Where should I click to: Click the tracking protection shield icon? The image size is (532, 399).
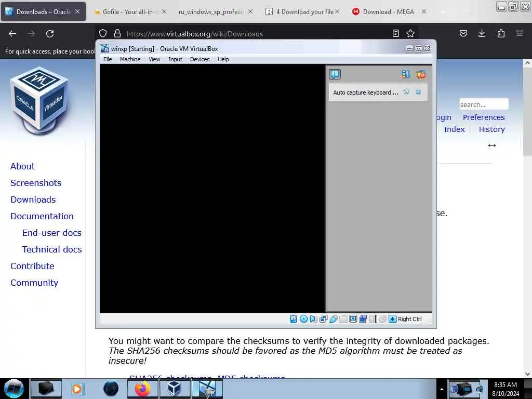103,33
